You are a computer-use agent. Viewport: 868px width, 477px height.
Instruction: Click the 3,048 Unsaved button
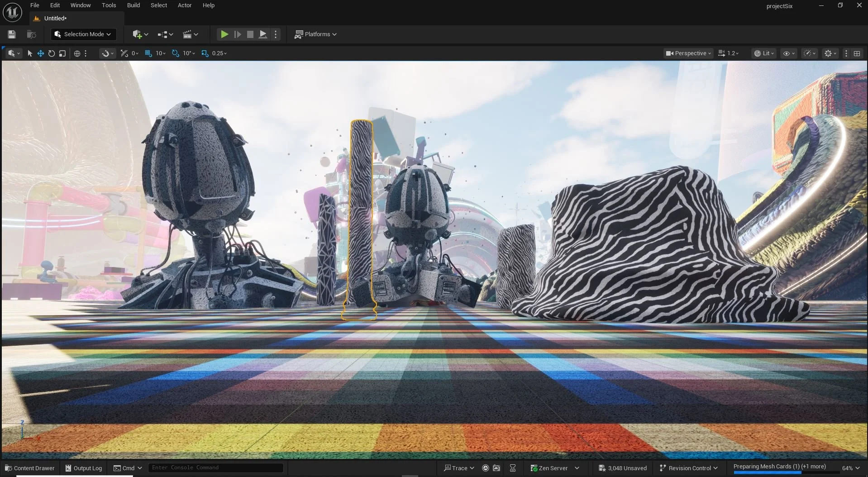(x=623, y=468)
